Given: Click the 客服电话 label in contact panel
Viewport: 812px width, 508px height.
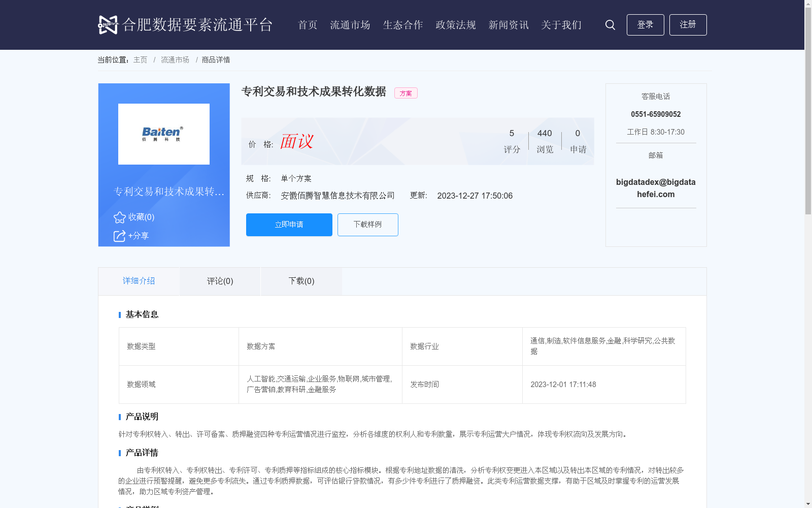Looking at the screenshot, I should click(656, 97).
